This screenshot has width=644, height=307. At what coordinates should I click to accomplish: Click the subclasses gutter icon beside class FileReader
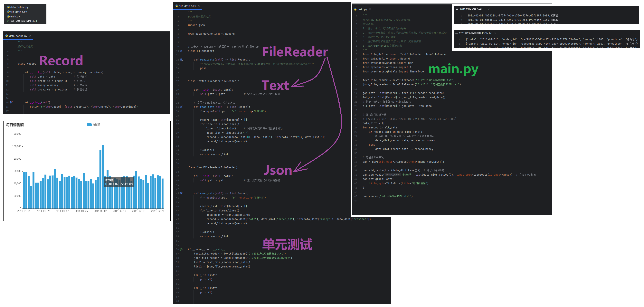pyautogui.click(x=182, y=51)
